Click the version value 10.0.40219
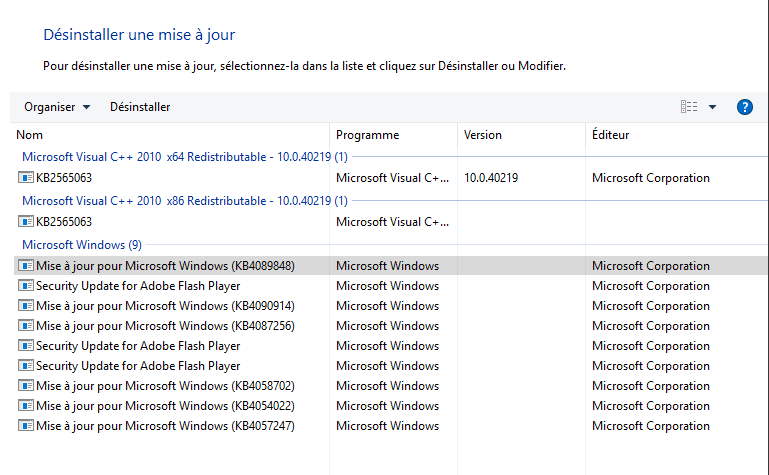 click(491, 178)
